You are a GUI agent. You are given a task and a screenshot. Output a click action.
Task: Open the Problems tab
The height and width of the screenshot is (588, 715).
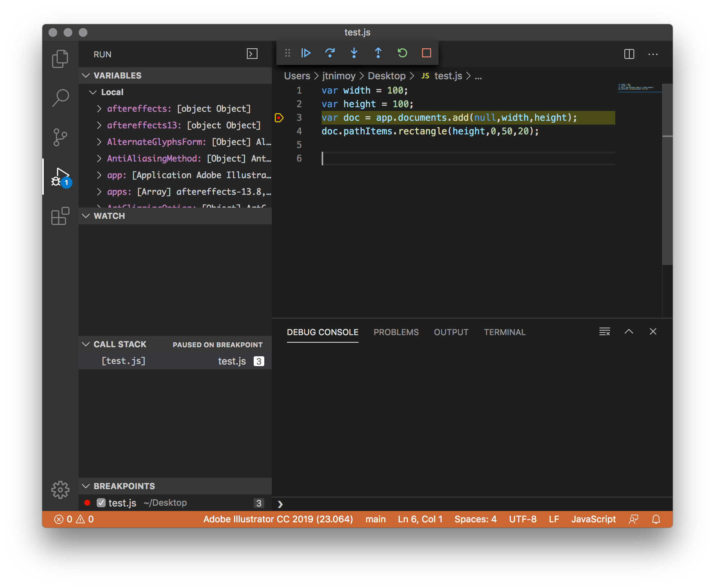coord(396,332)
